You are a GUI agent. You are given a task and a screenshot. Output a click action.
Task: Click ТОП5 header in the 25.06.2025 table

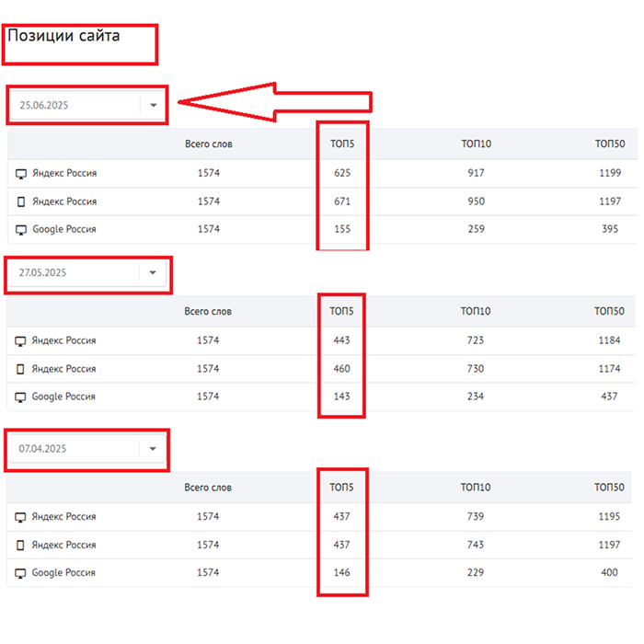pos(342,144)
